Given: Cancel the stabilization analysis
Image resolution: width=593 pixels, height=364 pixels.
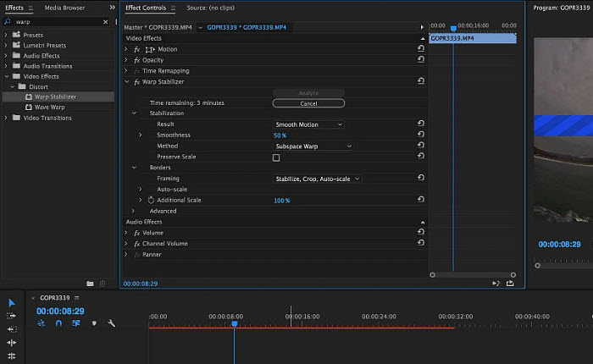Looking at the screenshot, I should click(x=308, y=103).
